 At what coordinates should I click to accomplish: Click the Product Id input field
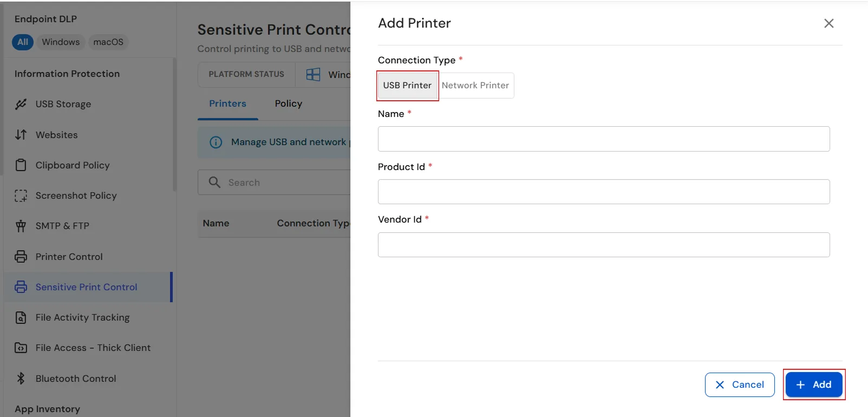(x=604, y=192)
